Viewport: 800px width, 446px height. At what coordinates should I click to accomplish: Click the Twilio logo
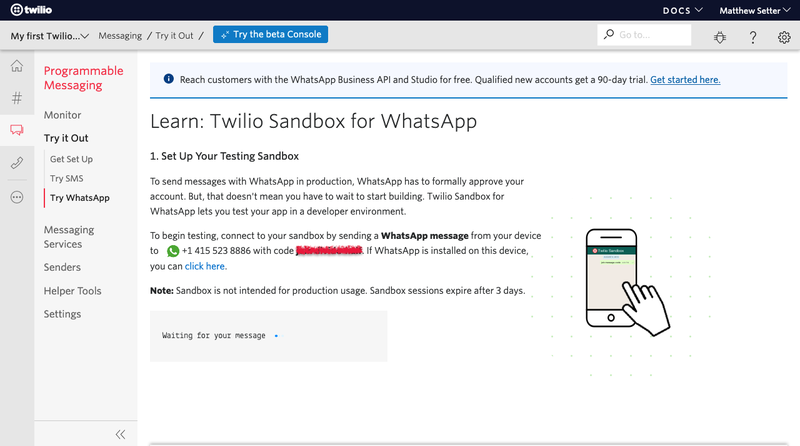(x=31, y=10)
